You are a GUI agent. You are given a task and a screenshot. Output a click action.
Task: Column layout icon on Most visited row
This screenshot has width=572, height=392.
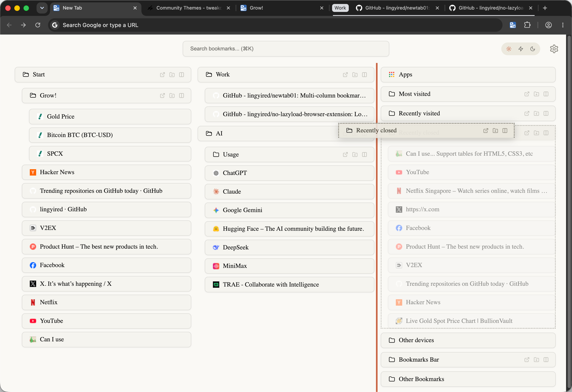pos(546,94)
